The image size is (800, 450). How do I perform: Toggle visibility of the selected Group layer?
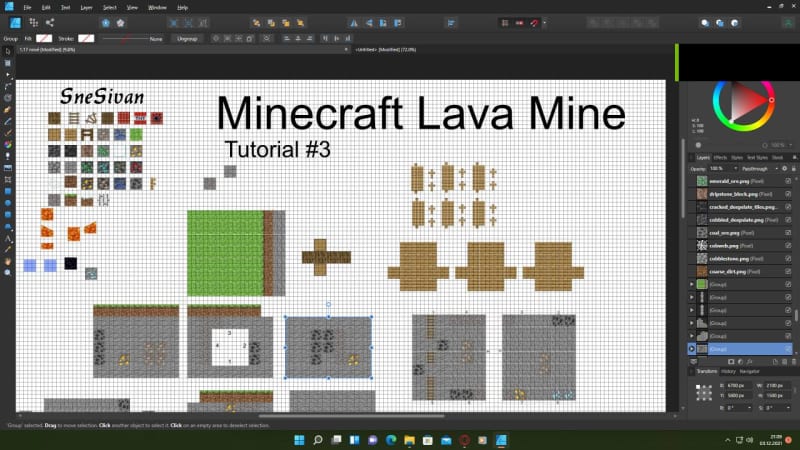[788, 349]
